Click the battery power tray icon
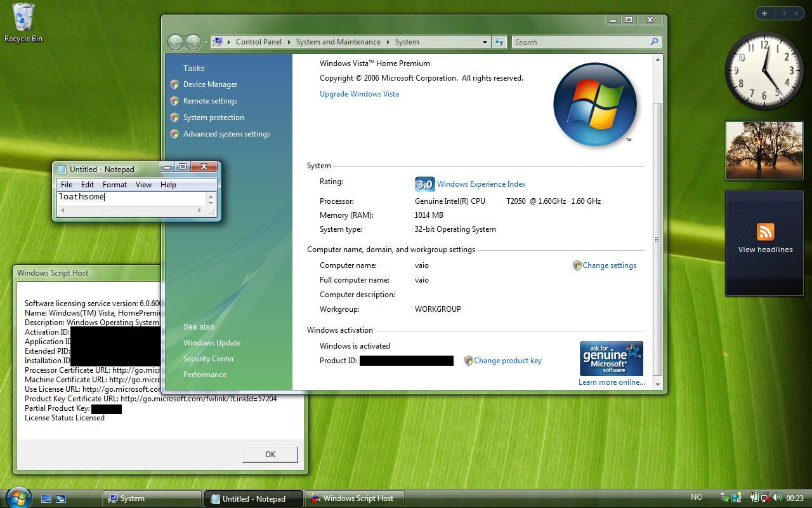The height and width of the screenshot is (508, 812). coord(754,498)
